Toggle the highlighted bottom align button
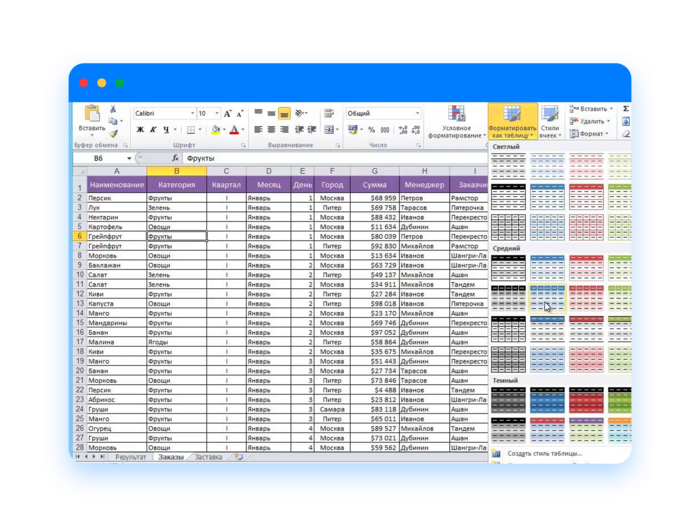 tap(284, 113)
